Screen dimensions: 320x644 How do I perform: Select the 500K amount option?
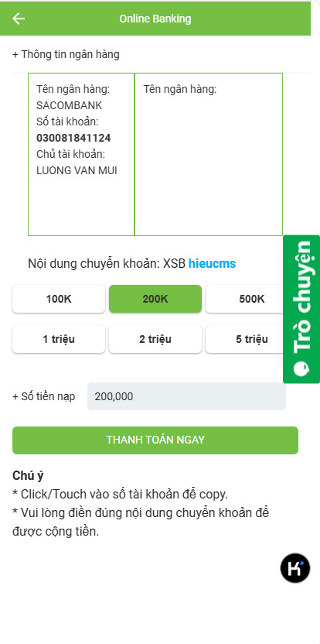244,299
